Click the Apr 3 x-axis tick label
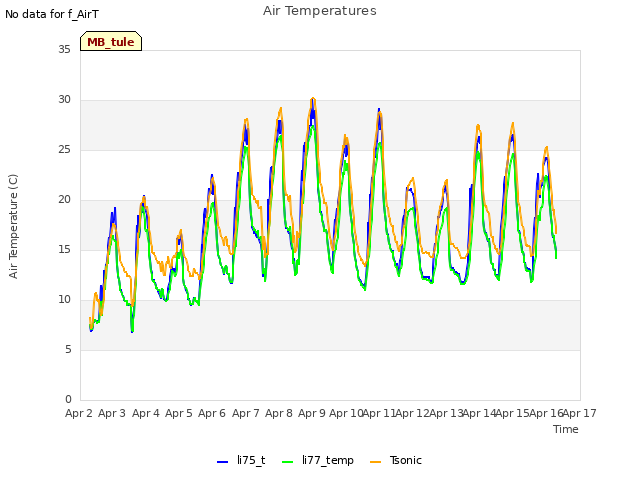The height and width of the screenshot is (480, 640). pos(112,413)
